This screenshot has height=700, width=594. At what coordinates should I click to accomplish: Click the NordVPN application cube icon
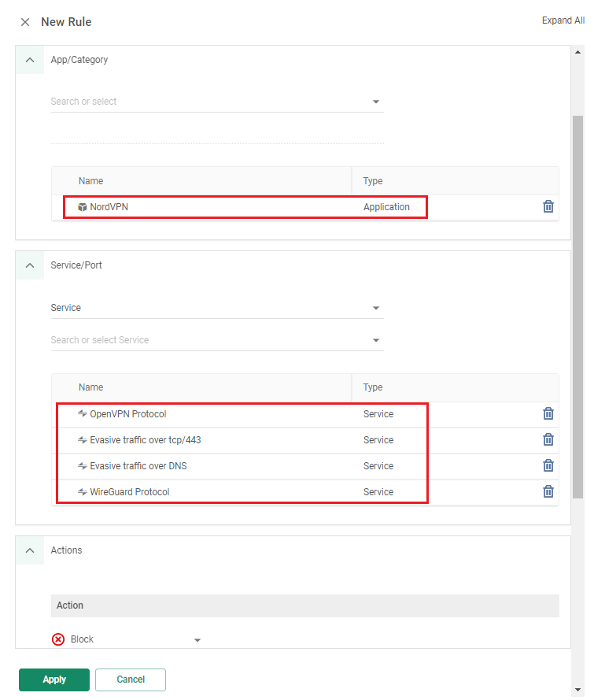82,207
